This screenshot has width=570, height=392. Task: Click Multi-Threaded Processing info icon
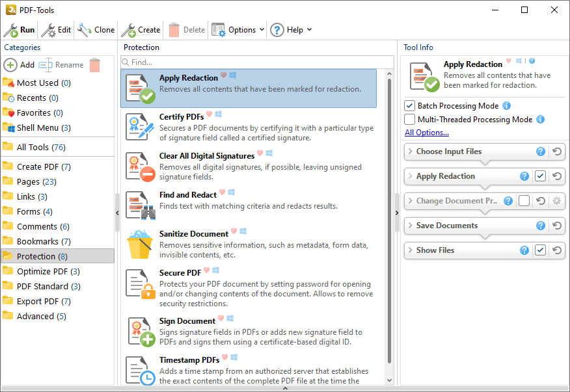541,119
